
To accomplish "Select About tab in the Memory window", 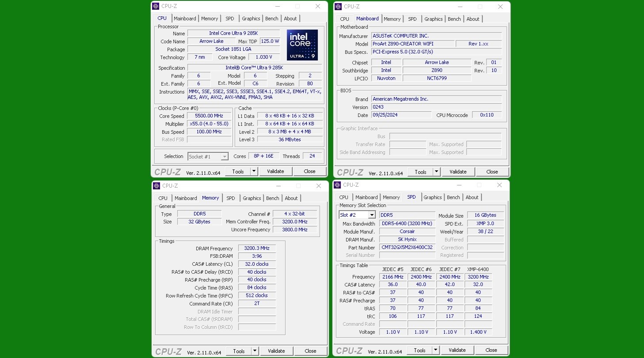I will pos(291,198).
